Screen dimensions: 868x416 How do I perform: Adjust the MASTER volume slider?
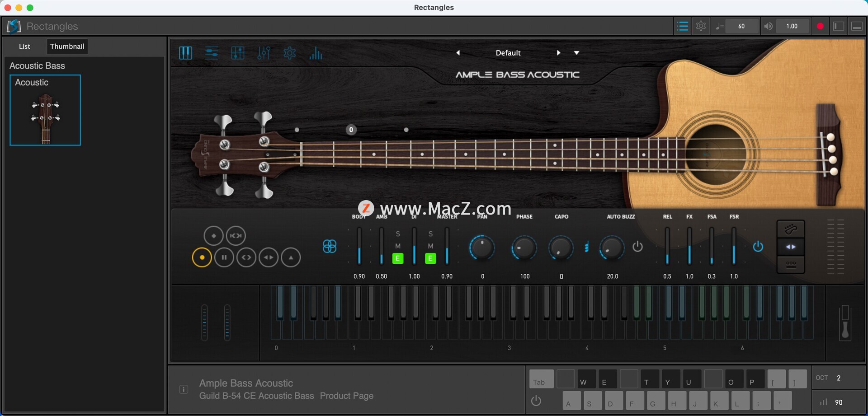[447, 246]
